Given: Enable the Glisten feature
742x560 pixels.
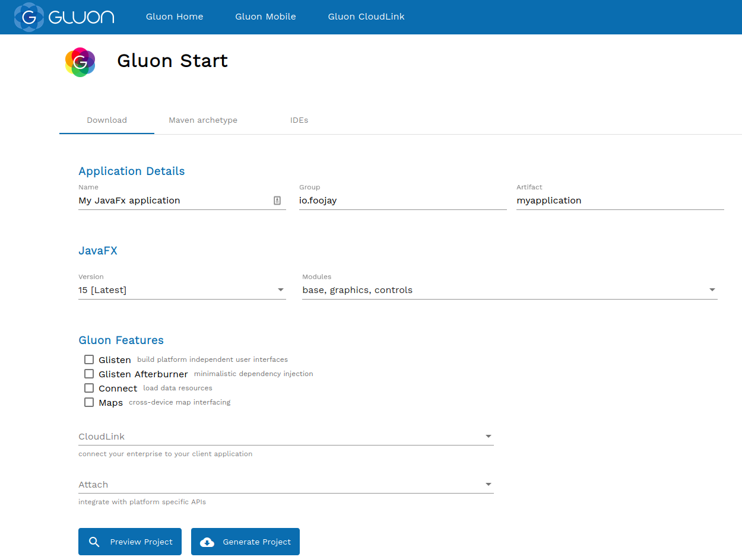Looking at the screenshot, I should [89, 359].
